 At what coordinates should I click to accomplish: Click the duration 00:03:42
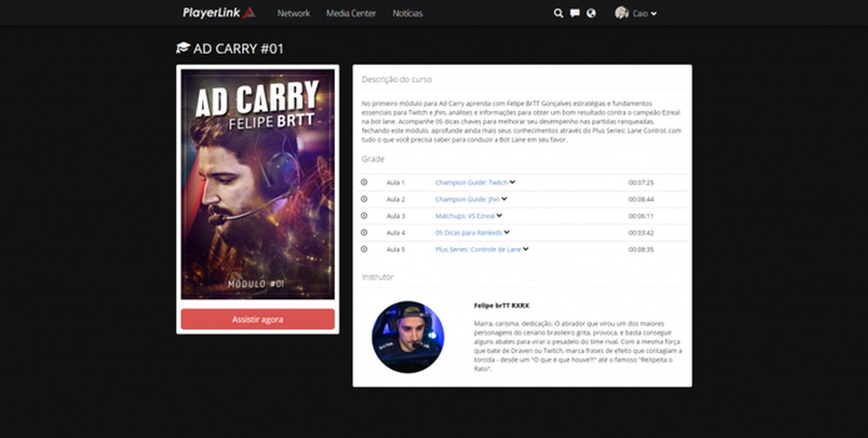click(x=641, y=232)
